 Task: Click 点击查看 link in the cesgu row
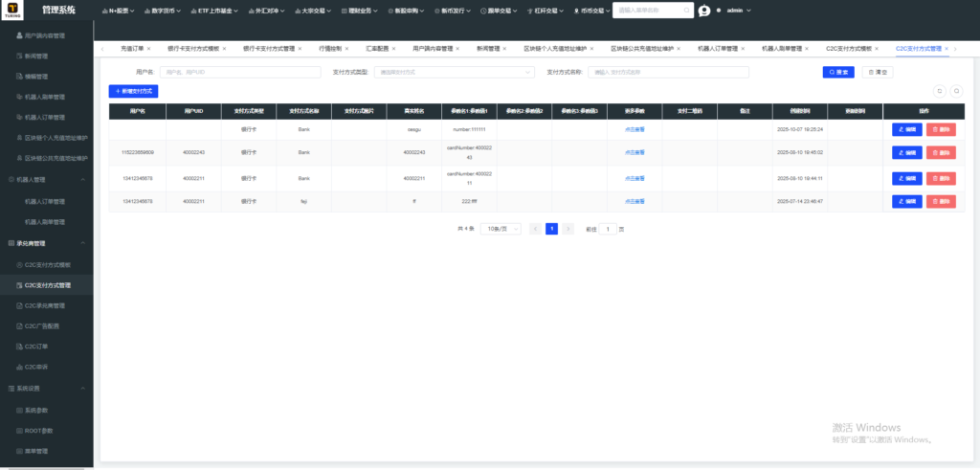(635, 129)
